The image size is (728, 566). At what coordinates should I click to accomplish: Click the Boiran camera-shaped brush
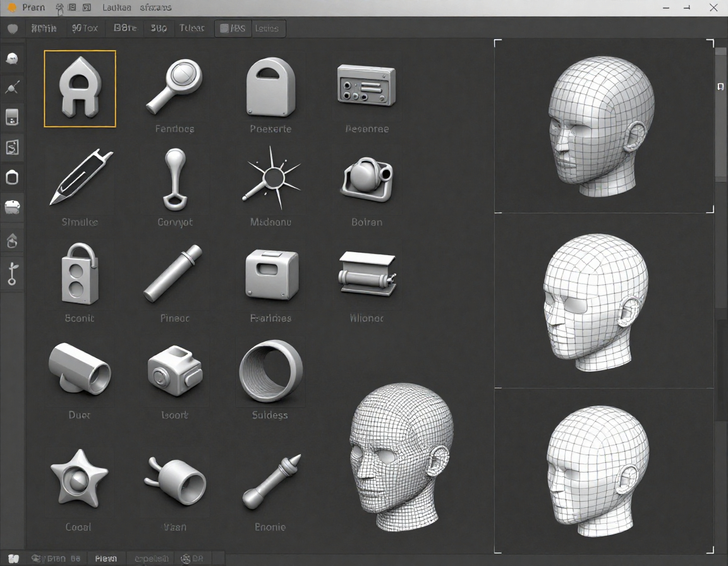367,178
